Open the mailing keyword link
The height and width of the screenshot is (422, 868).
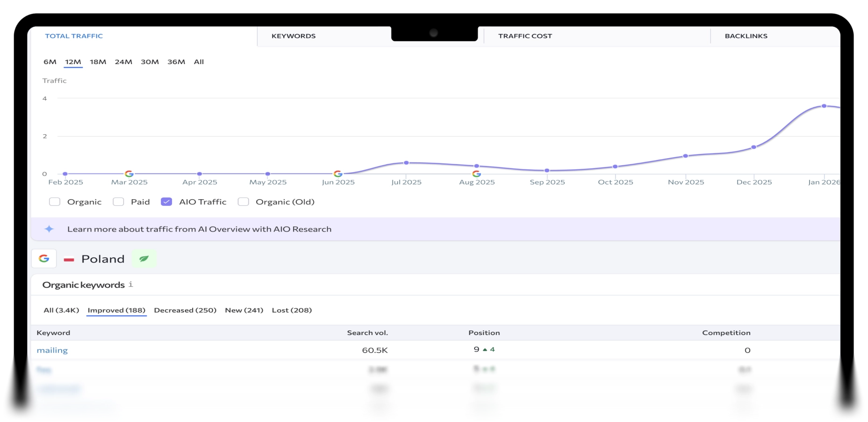(x=52, y=350)
